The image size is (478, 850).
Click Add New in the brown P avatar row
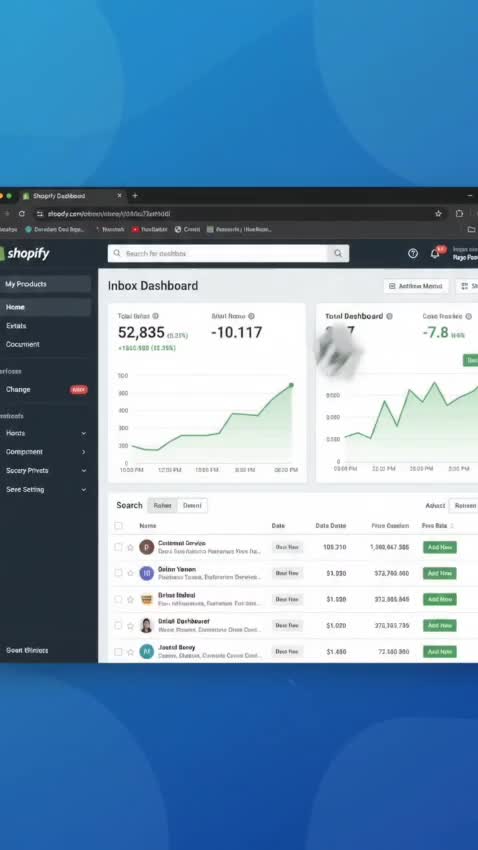(440, 547)
